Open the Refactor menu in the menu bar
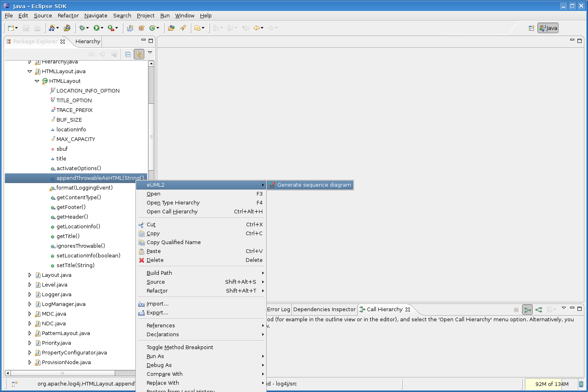The image size is (588, 392). tap(68, 15)
